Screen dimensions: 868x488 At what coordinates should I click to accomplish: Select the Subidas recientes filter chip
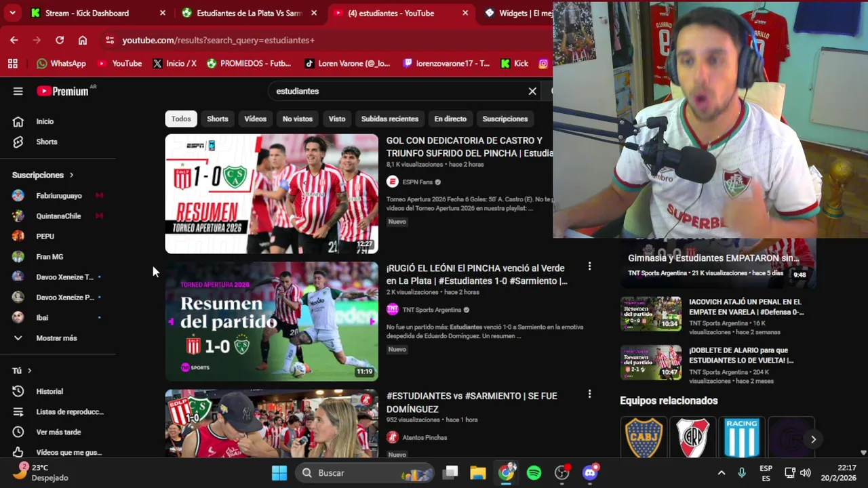click(390, 119)
